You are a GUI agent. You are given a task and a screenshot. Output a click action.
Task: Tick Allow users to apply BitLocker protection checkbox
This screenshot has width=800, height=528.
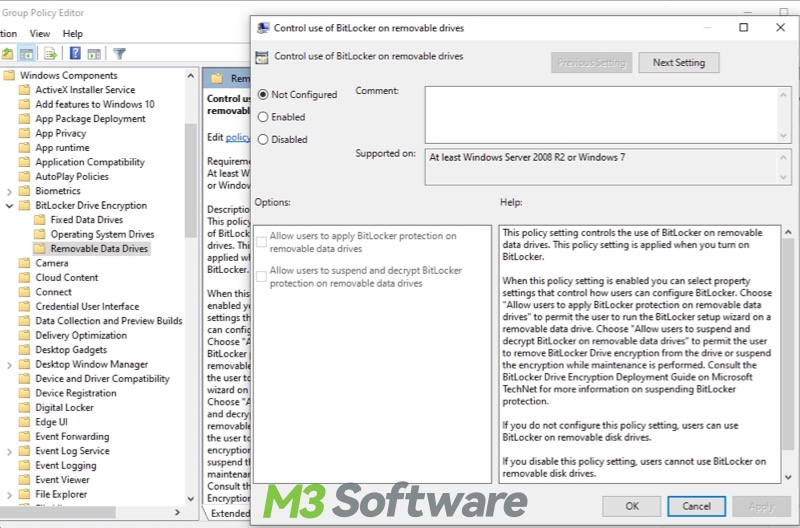(x=261, y=242)
